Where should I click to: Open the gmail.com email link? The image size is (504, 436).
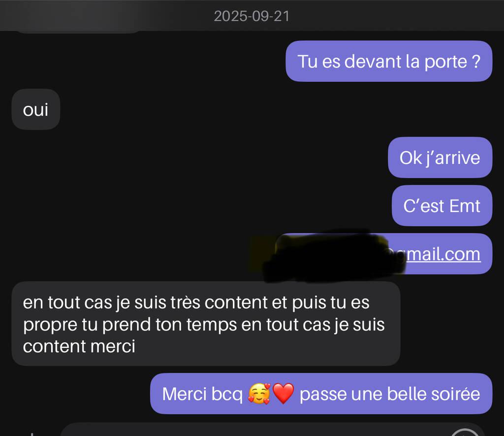[443, 254]
